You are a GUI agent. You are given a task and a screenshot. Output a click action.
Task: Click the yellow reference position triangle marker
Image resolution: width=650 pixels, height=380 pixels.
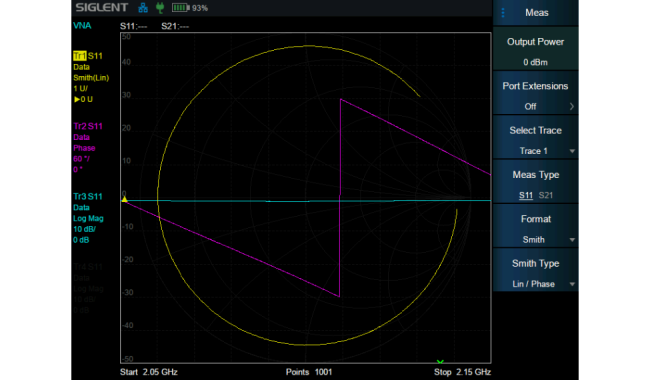pos(124,199)
